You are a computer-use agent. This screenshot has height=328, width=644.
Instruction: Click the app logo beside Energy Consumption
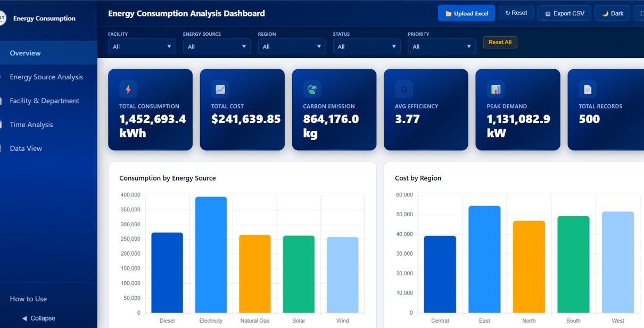pos(2,18)
